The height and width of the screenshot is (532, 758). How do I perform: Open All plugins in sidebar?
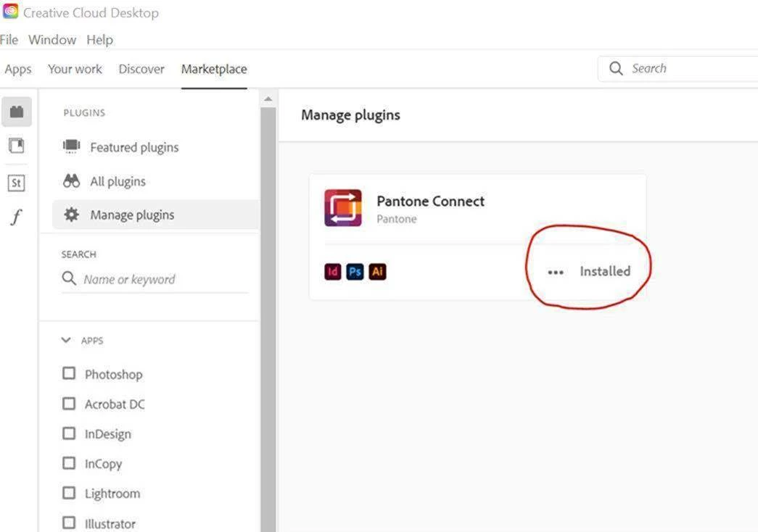[118, 181]
